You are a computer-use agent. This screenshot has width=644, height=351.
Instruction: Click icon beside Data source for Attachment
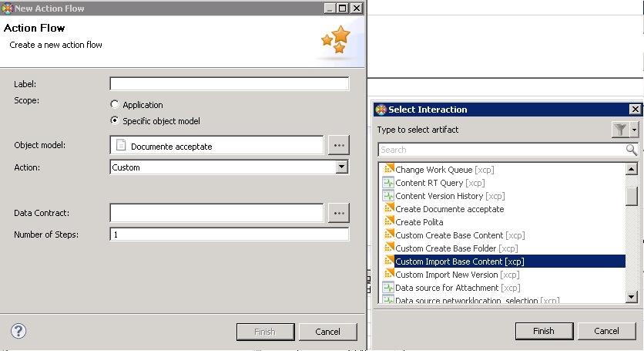pos(388,288)
